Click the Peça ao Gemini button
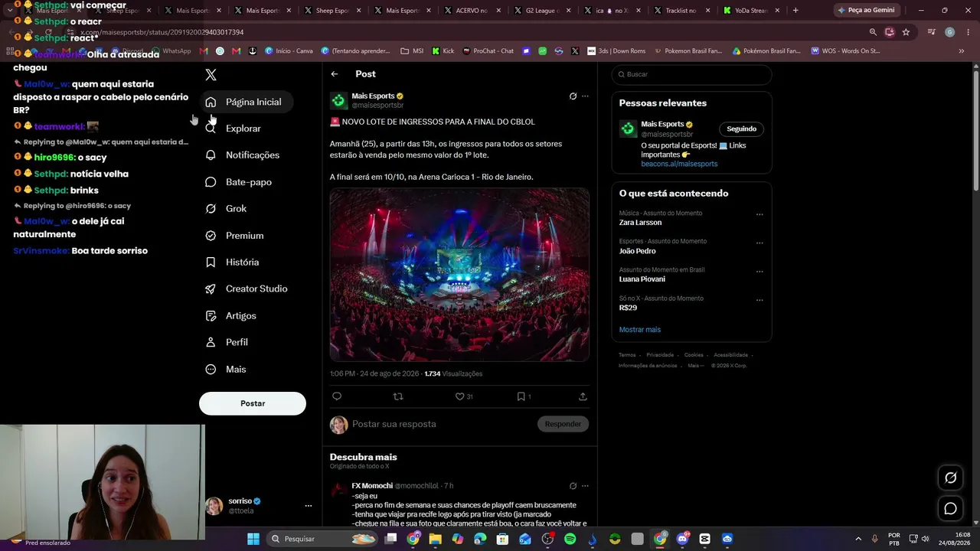Image resolution: width=980 pixels, height=551 pixels. point(865,11)
